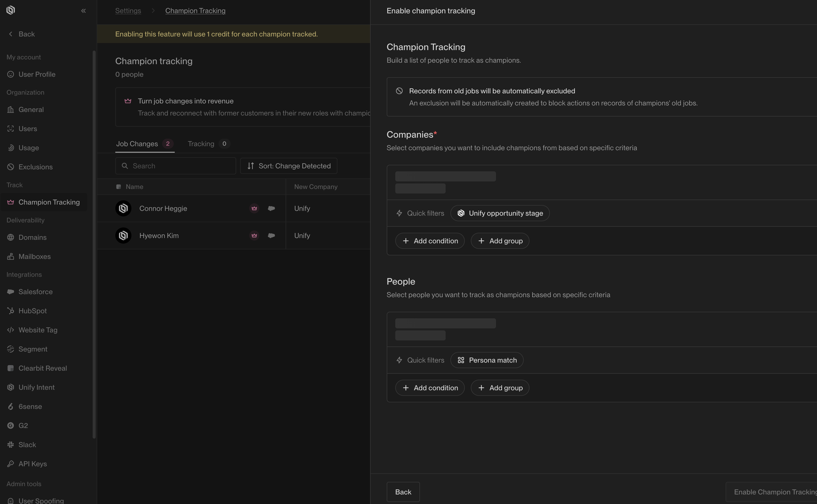Screen dimensions: 817x504
Task: Open the Sort: Change Detected dropdown
Action: (289, 166)
